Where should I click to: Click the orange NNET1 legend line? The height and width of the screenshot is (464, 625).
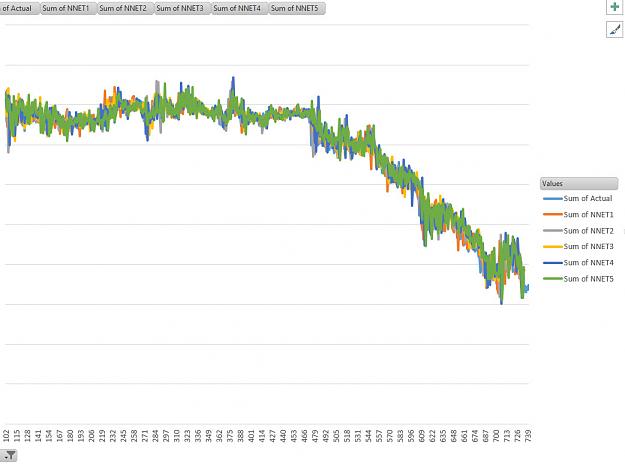coord(553,214)
